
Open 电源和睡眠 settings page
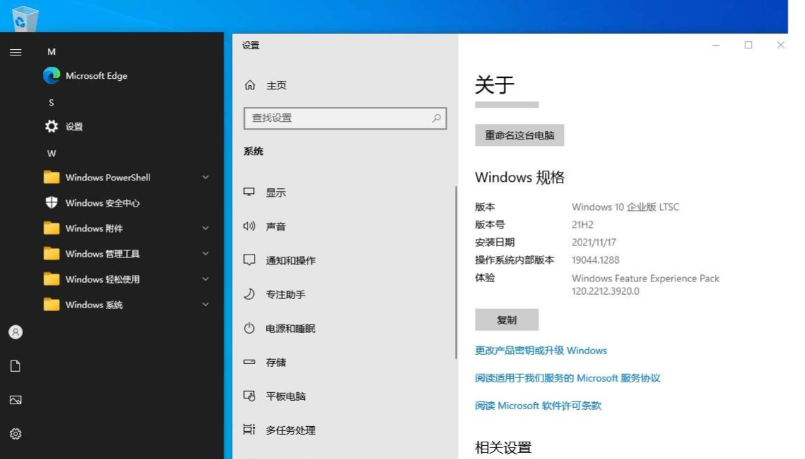[x=290, y=328]
